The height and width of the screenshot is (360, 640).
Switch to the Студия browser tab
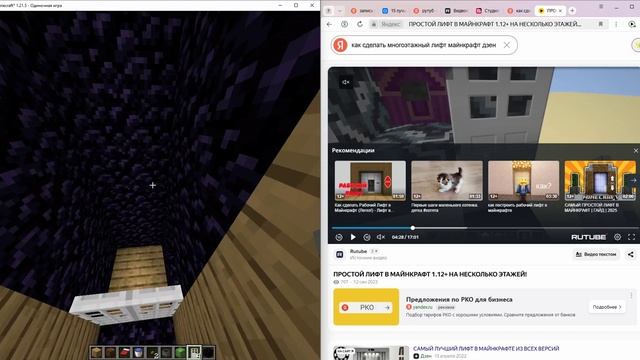487,11
